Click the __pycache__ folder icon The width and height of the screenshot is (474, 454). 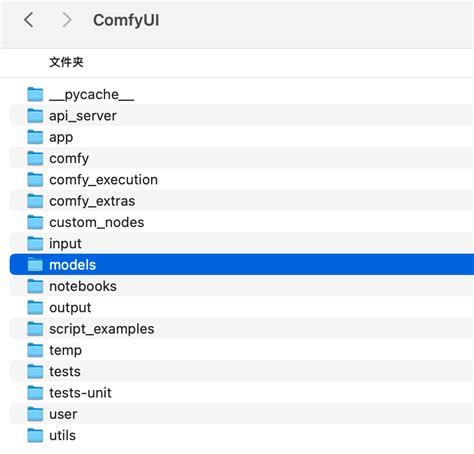tap(35, 94)
